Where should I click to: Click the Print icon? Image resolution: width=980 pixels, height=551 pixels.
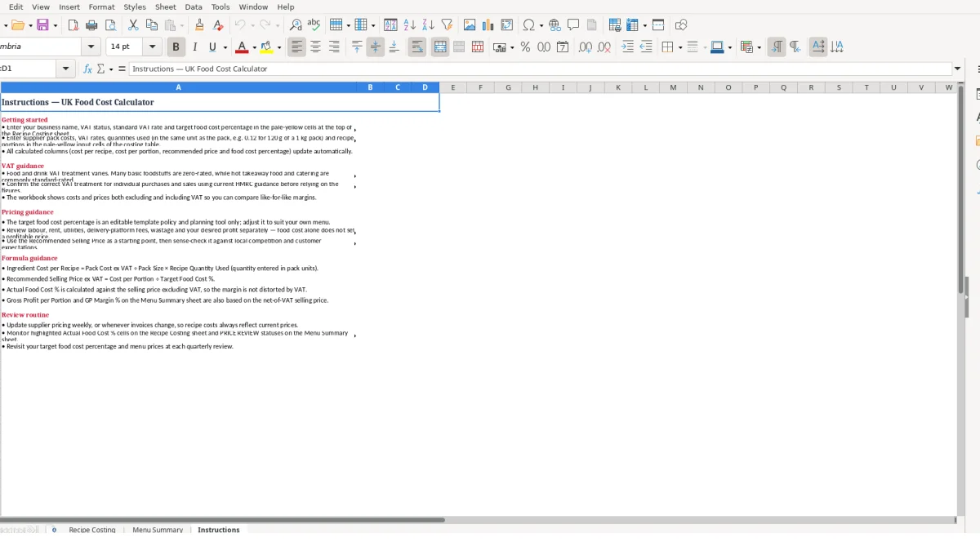(92, 25)
